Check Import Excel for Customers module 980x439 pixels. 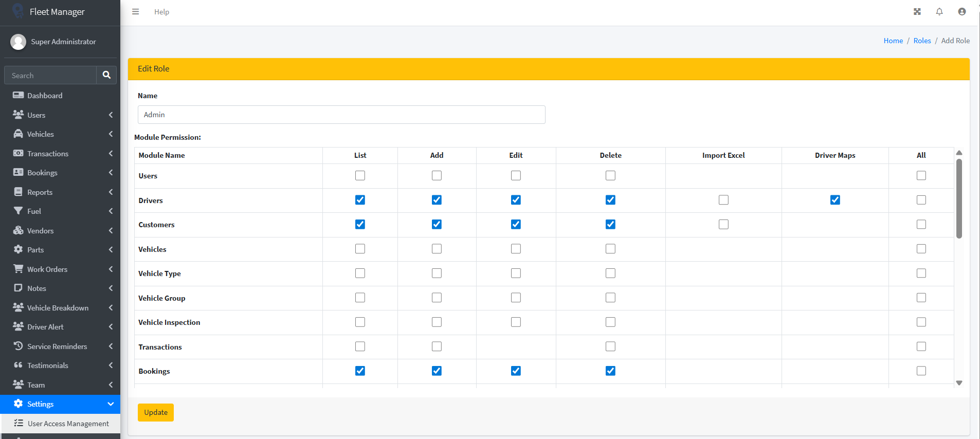(x=723, y=225)
